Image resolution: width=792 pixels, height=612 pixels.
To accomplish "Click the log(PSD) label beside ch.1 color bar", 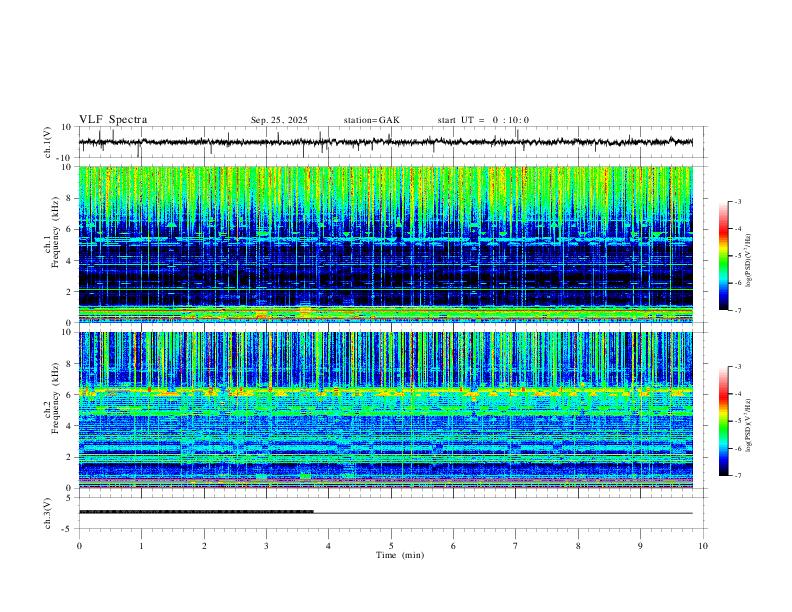I will coord(749,261).
